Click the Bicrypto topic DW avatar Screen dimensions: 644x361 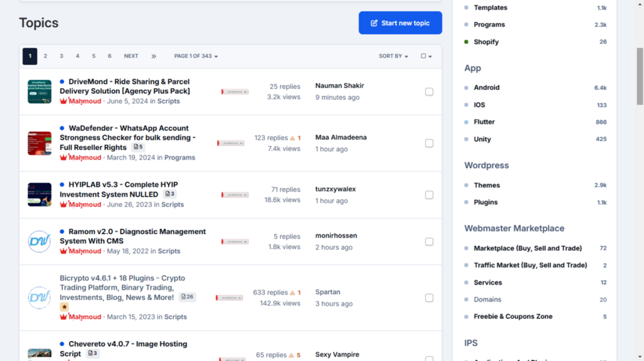[x=39, y=297]
